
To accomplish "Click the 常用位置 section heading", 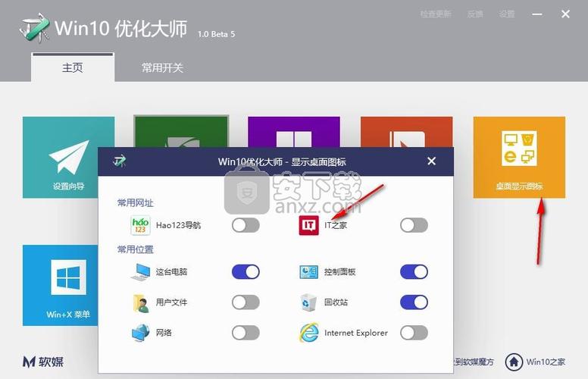I will [x=136, y=249].
